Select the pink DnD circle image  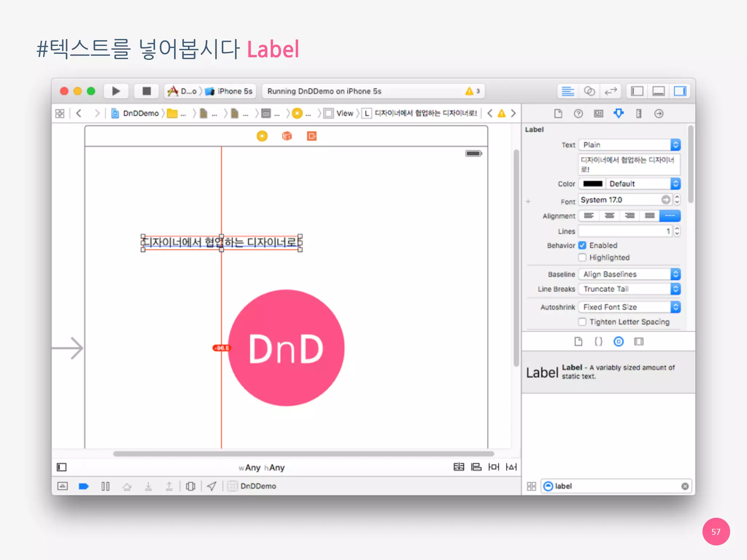pyautogui.click(x=286, y=348)
